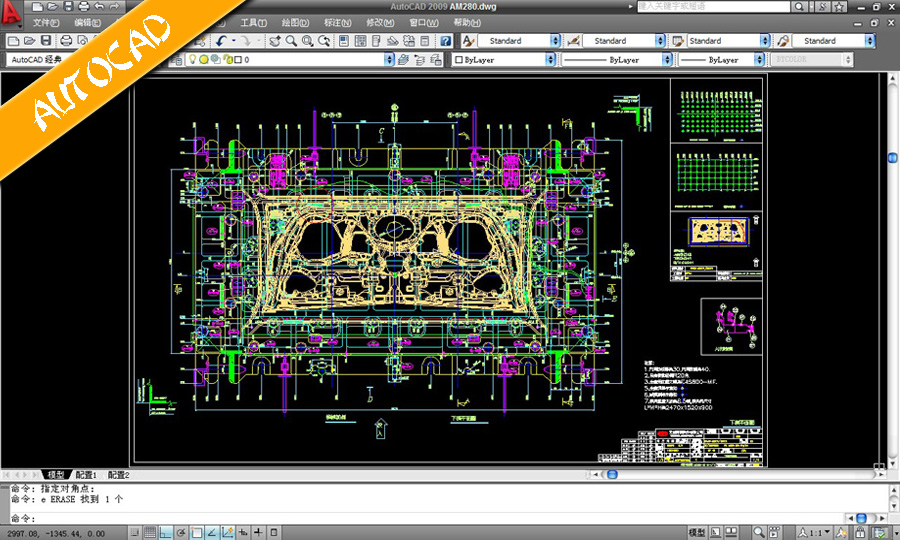Open the 修改(M) menu
This screenshot has width=900, height=540.
[x=380, y=23]
